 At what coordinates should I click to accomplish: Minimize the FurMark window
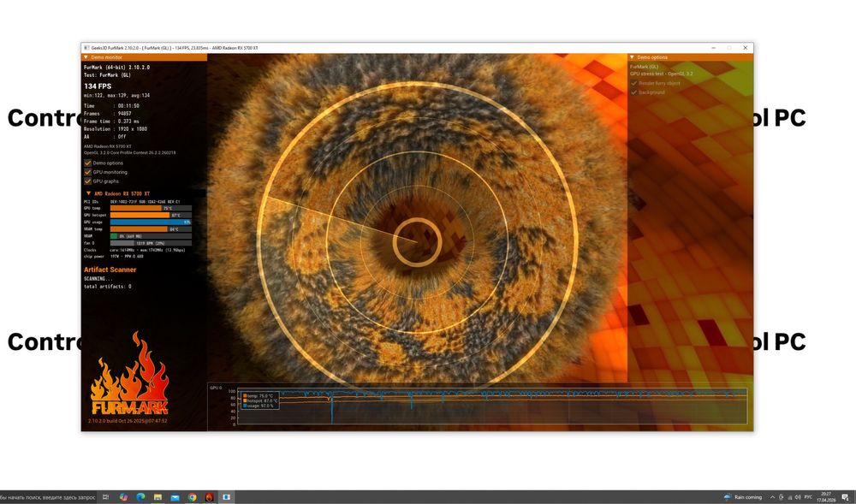(714, 48)
